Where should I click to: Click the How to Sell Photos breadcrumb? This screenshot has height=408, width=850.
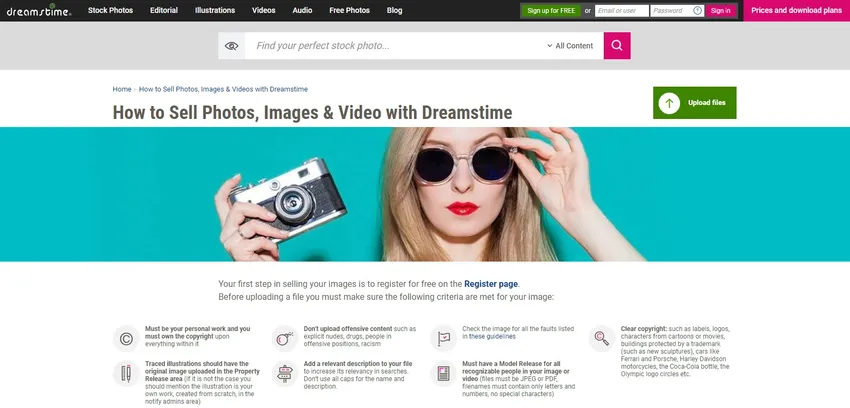pyautogui.click(x=223, y=89)
